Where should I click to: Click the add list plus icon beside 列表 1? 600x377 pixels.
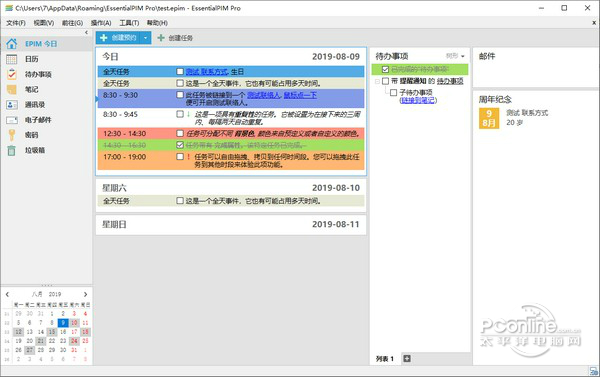click(407, 358)
